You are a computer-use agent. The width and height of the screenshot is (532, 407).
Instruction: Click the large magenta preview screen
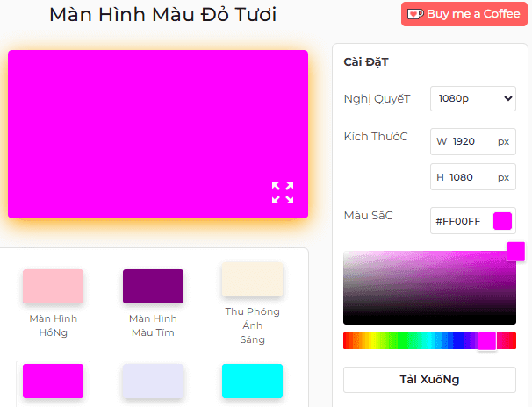coord(158,134)
